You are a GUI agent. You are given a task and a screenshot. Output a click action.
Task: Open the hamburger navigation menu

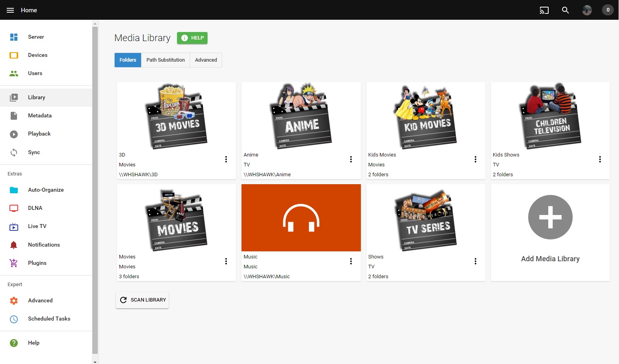[10, 10]
